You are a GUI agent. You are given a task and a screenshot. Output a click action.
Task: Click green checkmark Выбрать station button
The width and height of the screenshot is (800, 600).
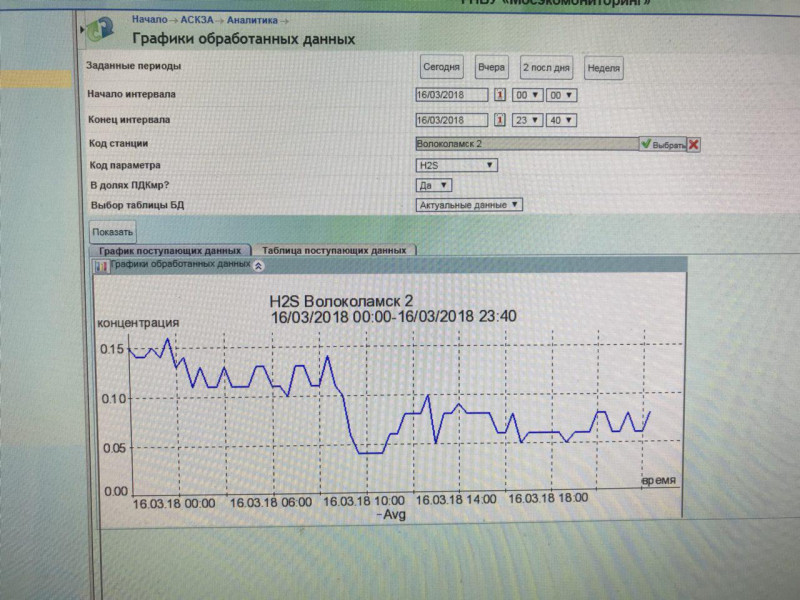pos(663,144)
